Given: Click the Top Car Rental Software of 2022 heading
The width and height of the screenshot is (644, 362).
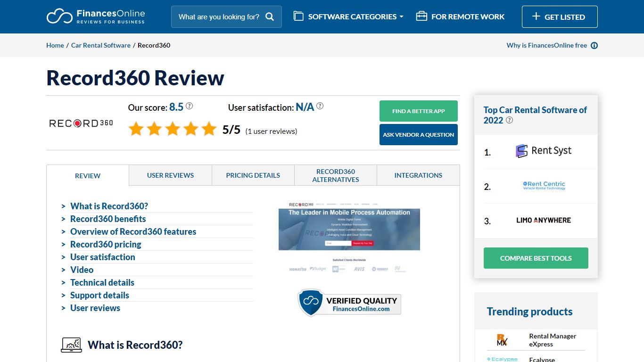Looking at the screenshot, I should point(535,115).
